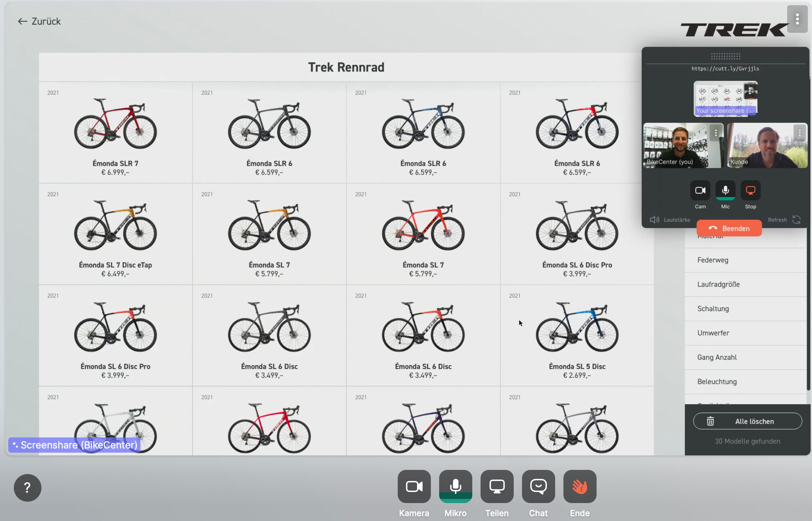
Task: Expand the Umwerfer filter
Action: tap(745, 333)
